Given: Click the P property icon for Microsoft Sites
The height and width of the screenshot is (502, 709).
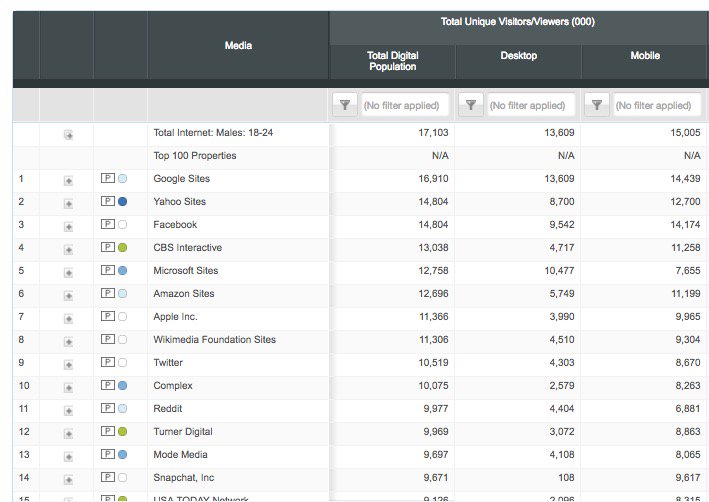Looking at the screenshot, I should click(108, 270).
